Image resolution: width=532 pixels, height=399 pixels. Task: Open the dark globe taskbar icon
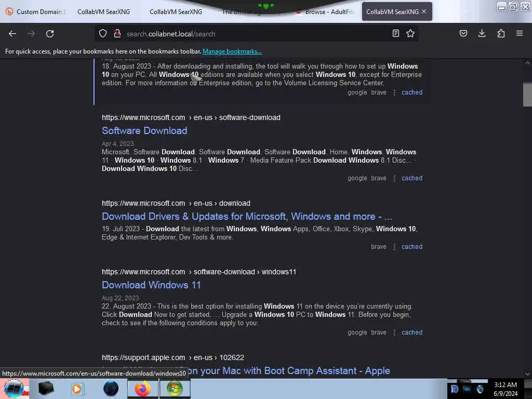111,389
